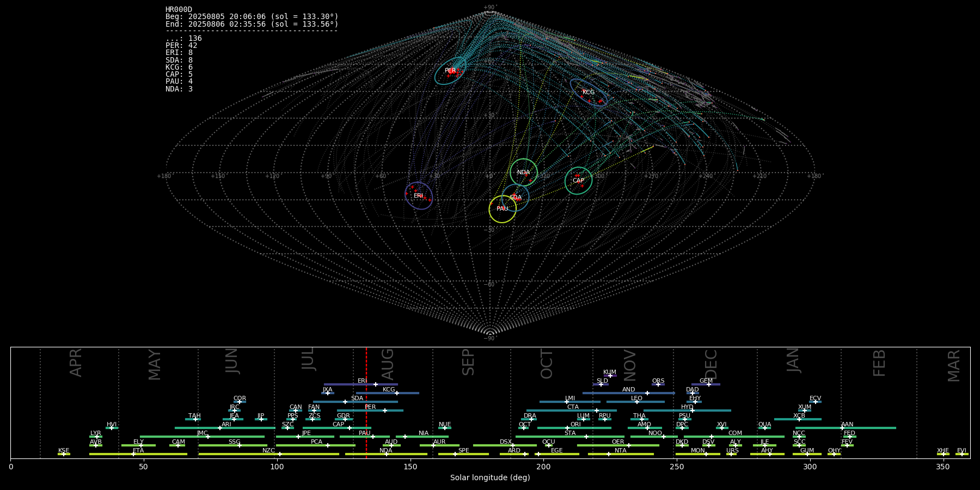Click the 200 tick label on the longitude axis
980x490 pixels.
544,467
